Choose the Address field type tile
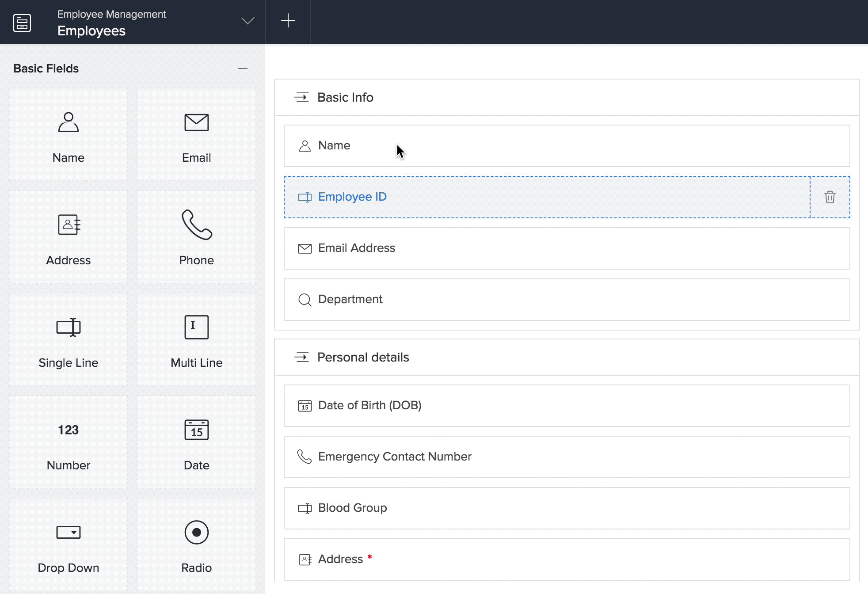Viewport: 868px width, 594px height. [x=69, y=237]
